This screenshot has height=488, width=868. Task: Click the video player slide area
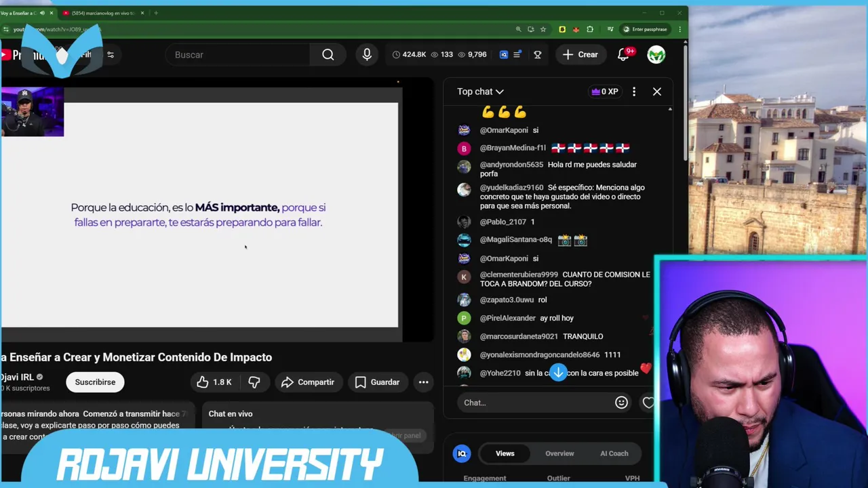(x=199, y=215)
